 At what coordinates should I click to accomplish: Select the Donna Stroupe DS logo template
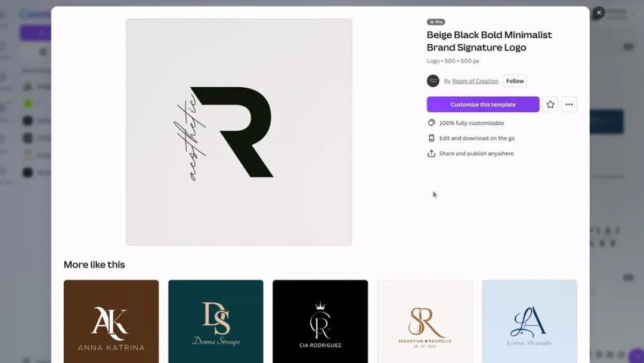[x=216, y=321]
